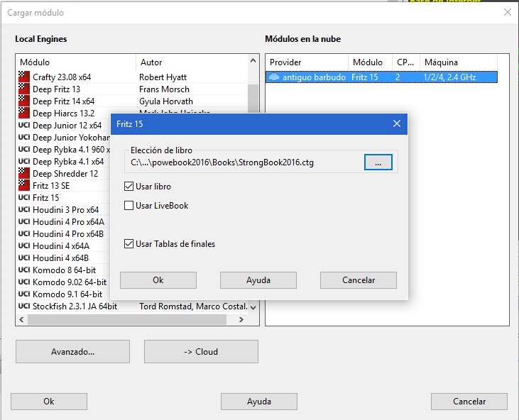
Task: Click the UCI icon beside Houdini 4 x64A
Action: click(x=24, y=245)
